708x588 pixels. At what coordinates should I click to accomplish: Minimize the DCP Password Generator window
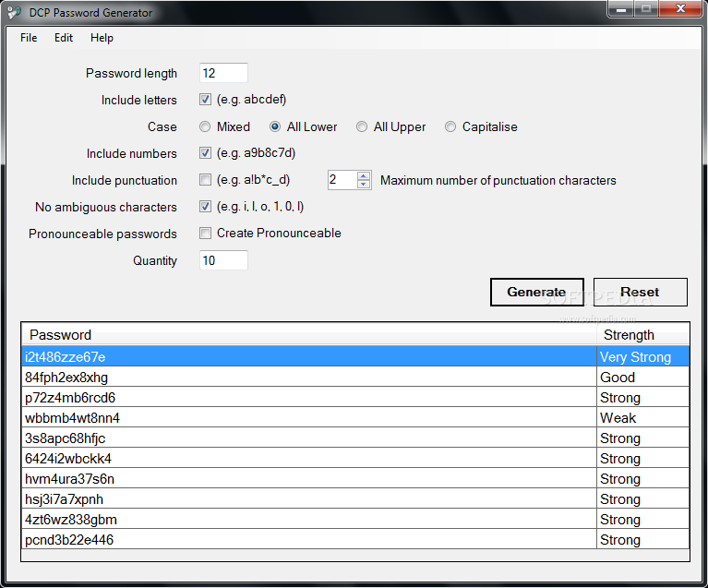click(x=621, y=8)
